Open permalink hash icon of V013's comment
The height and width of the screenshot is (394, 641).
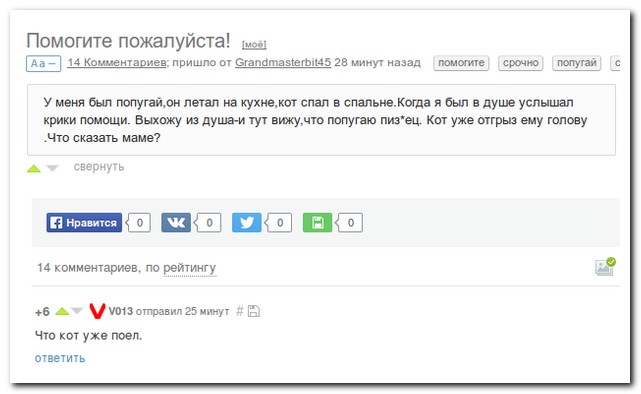[240, 311]
